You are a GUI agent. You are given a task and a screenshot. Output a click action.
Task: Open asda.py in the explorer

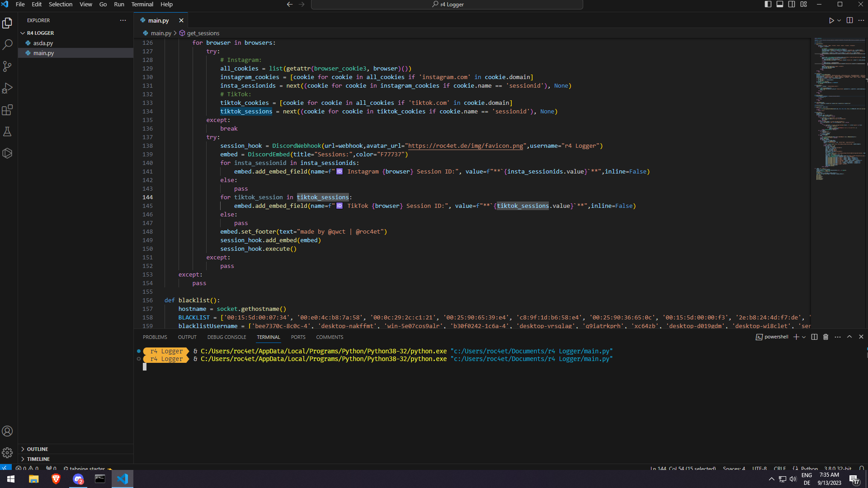pyautogui.click(x=43, y=43)
